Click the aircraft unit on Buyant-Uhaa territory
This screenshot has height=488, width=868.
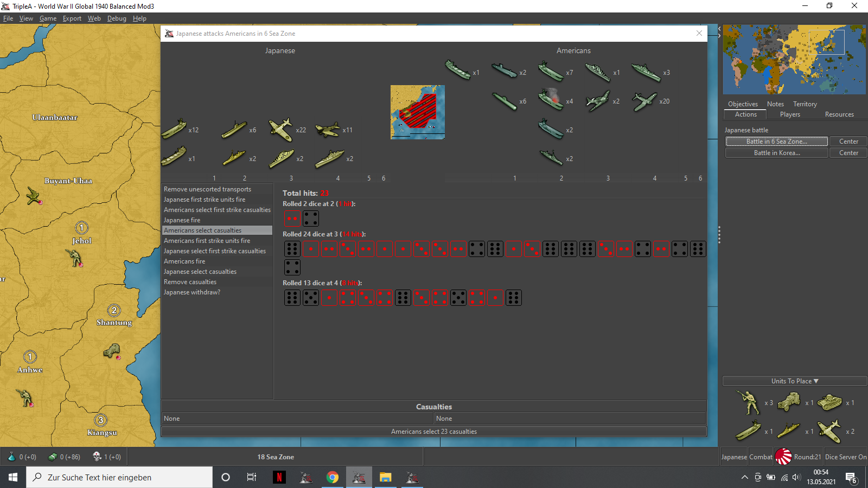34,196
